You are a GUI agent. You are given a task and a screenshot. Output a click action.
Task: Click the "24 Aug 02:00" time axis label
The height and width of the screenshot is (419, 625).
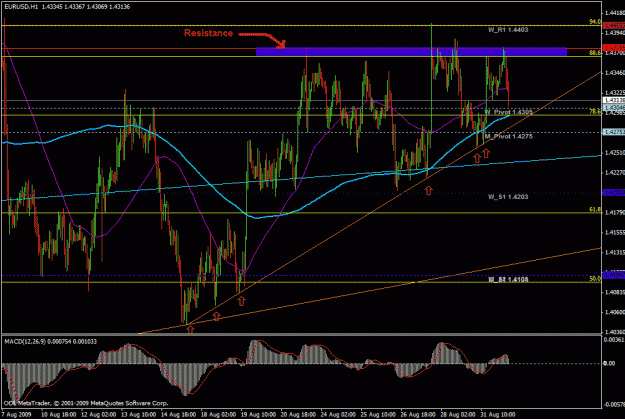click(x=338, y=414)
